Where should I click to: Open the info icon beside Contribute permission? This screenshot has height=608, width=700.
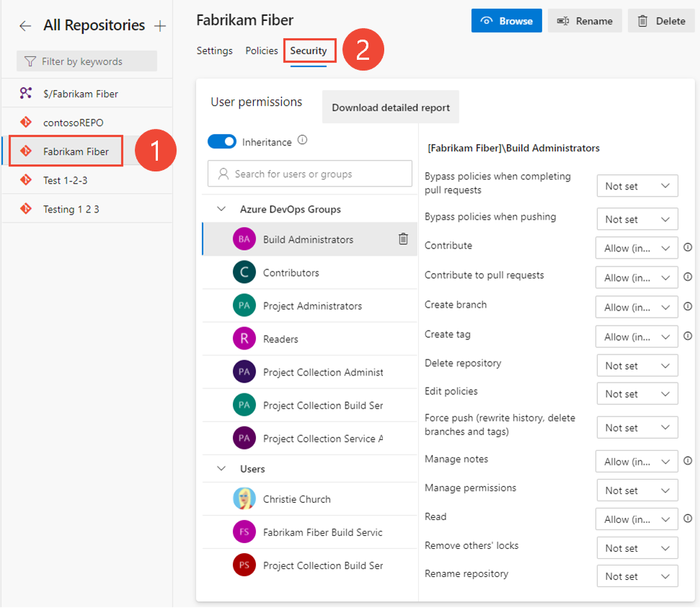(x=687, y=247)
